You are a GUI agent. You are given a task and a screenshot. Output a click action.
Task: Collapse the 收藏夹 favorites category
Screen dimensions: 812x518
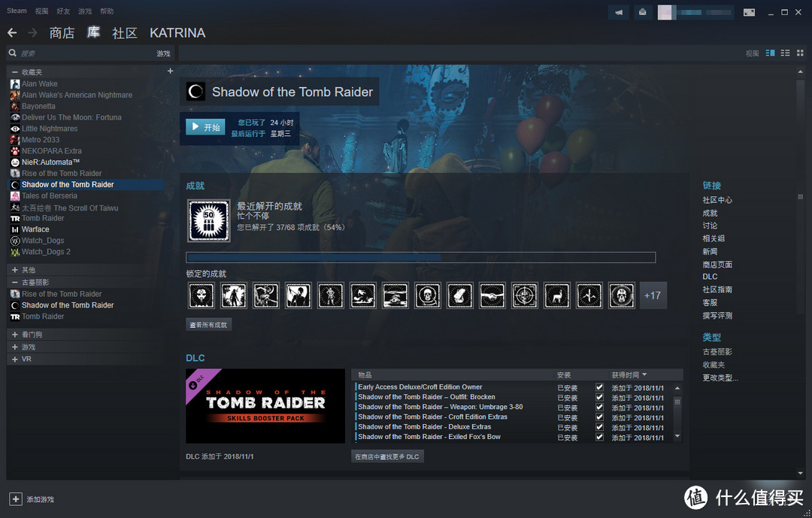[14, 72]
